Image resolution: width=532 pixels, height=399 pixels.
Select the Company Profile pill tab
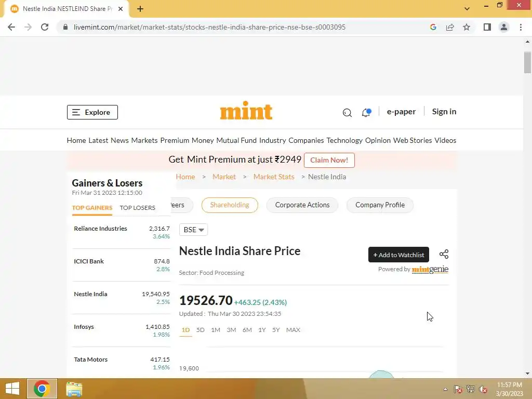380,205
